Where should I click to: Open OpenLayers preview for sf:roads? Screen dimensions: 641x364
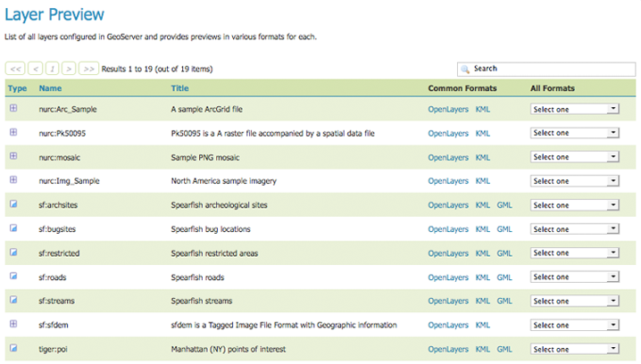(448, 277)
